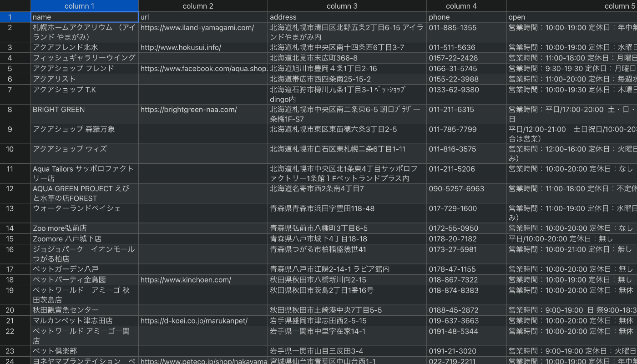Select address cell 岩手県盛岡市津志田西2-5-15
Screen dimensions: 637x364
(347, 321)
